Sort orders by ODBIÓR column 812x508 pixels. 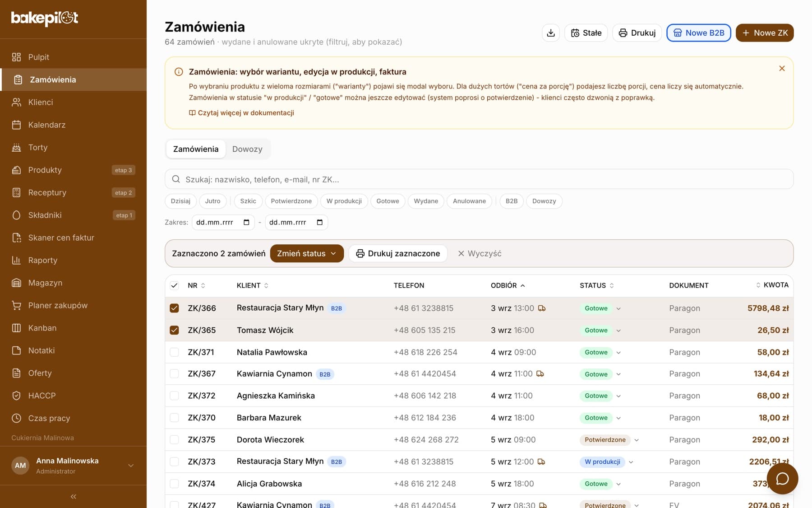(508, 286)
